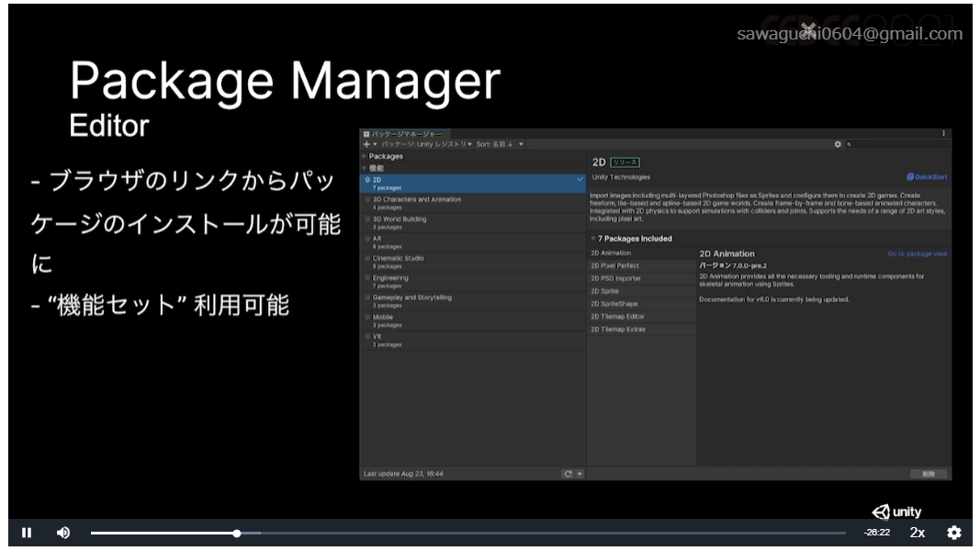Select Cinematic Studio feature set
The height and width of the screenshot is (551, 980).
tap(473, 262)
